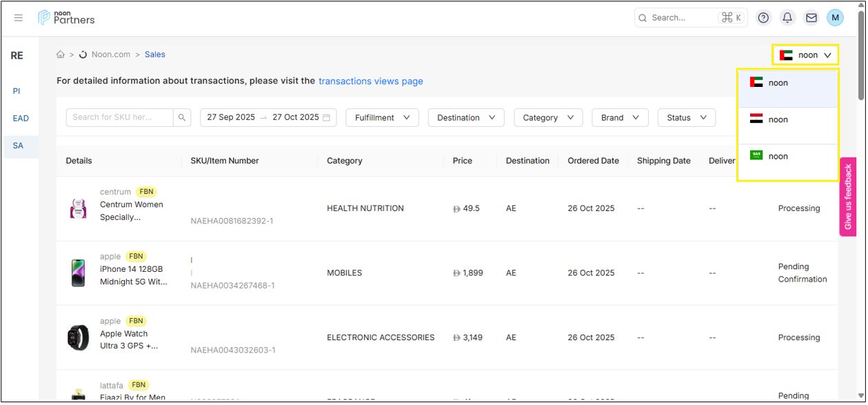Expand the Fulfillment filter dropdown
Viewport: 868px width, 405px height.
(x=382, y=118)
